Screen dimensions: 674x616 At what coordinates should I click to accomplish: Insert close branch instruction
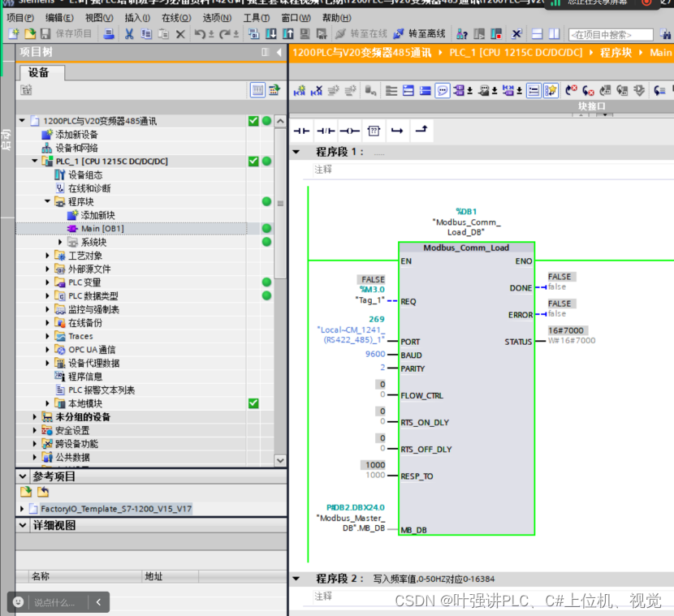point(421,129)
